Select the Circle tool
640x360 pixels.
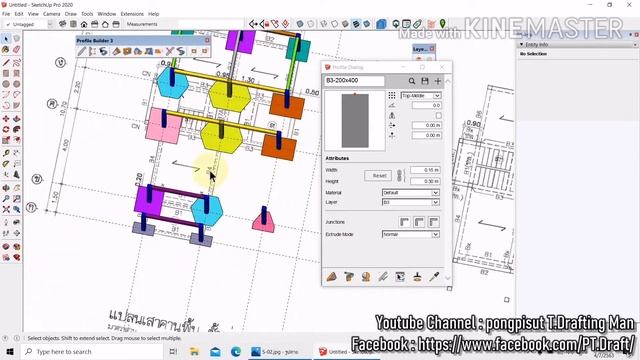[6, 84]
